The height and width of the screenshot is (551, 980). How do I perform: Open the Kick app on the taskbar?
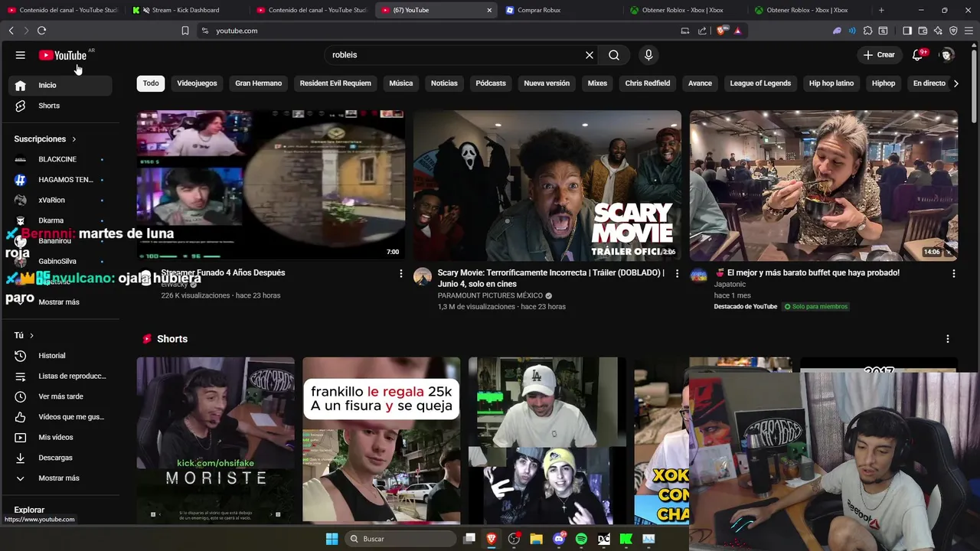(x=626, y=539)
